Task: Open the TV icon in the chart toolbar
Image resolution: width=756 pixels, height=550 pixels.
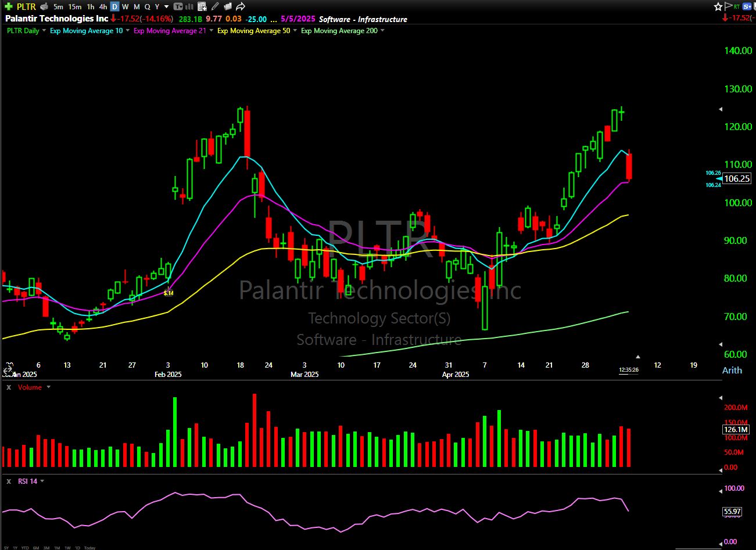Action: (x=178, y=6)
